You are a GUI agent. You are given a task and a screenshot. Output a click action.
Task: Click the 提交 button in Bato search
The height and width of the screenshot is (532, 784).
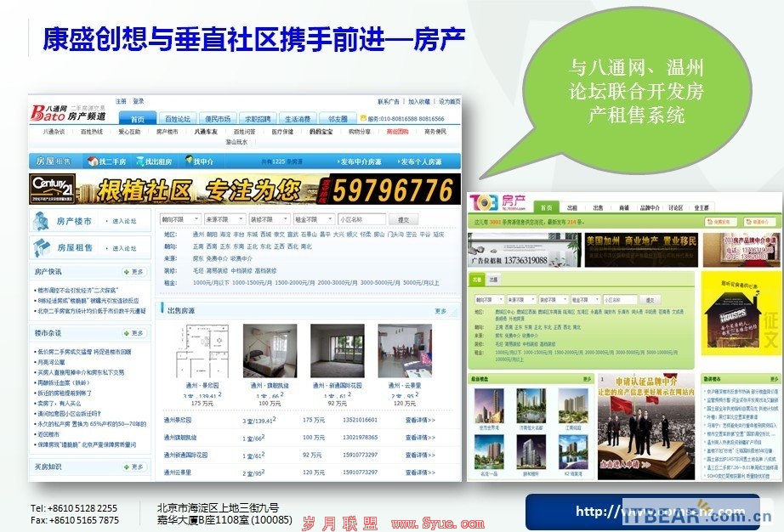[403, 220]
